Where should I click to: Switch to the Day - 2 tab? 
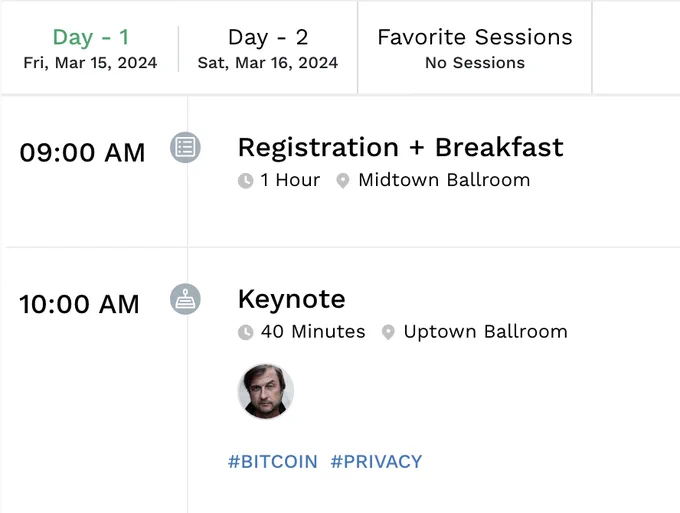268,48
